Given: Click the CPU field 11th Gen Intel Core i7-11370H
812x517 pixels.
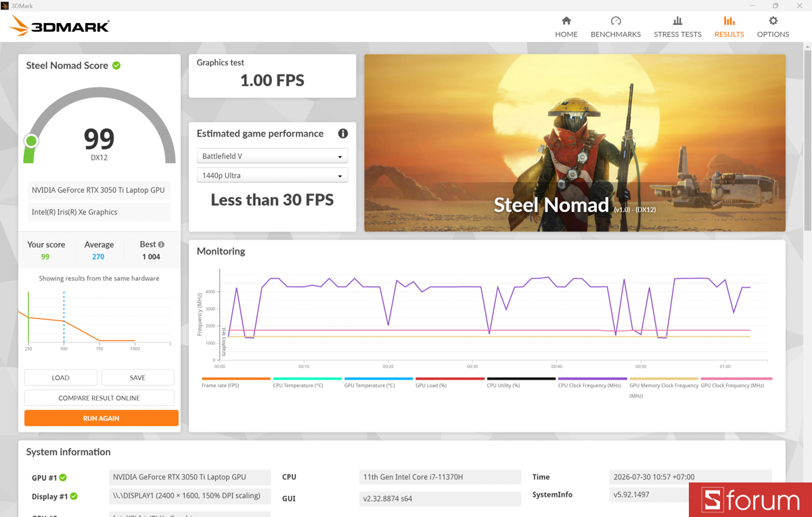Looking at the screenshot, I should 440,477.
